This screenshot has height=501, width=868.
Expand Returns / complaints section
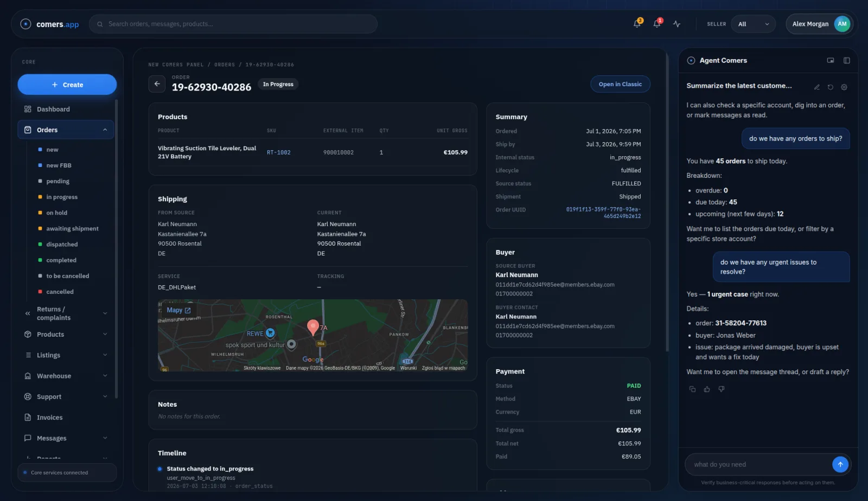[105, 313]
